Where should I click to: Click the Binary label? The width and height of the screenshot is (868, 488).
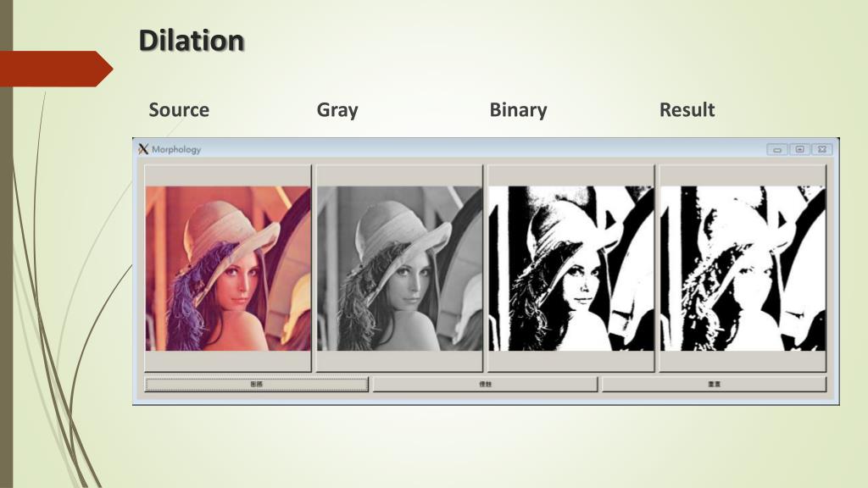(518, 110)
